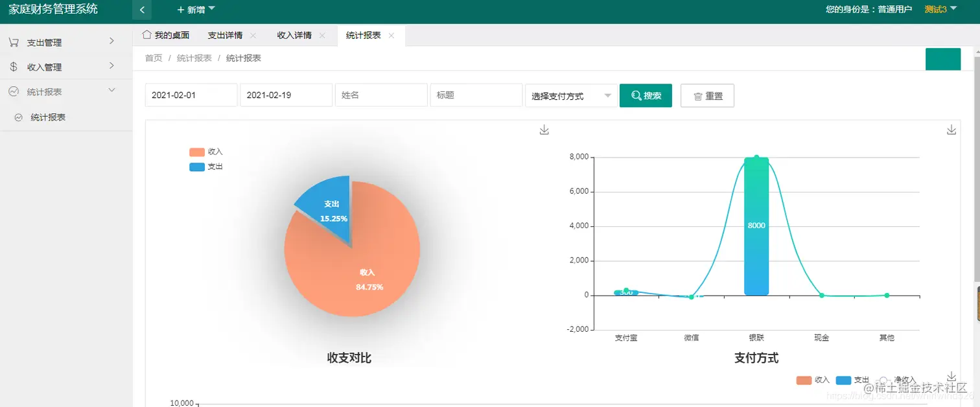Click the 家庭财务管理系统 title
980x407 pixels.
point(53,9)
